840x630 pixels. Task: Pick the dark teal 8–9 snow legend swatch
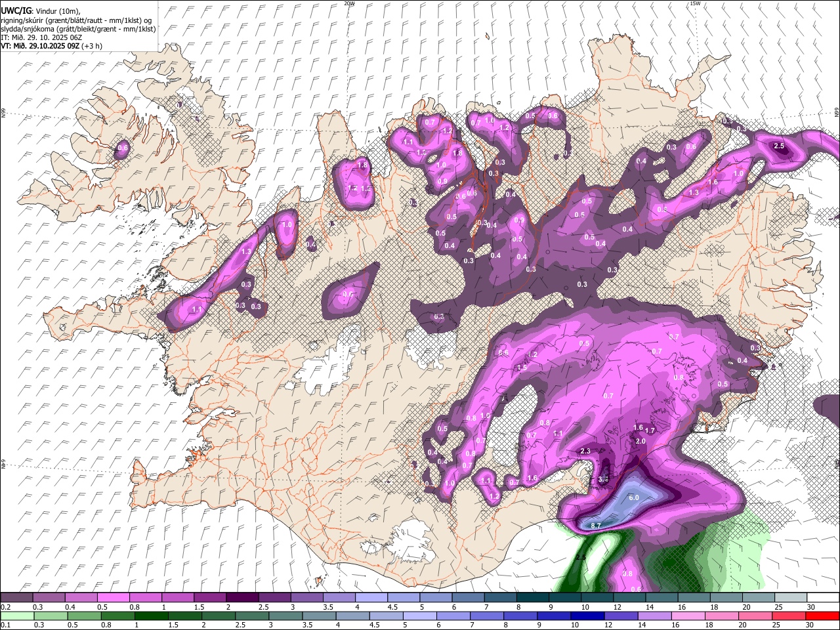[533, 598]
